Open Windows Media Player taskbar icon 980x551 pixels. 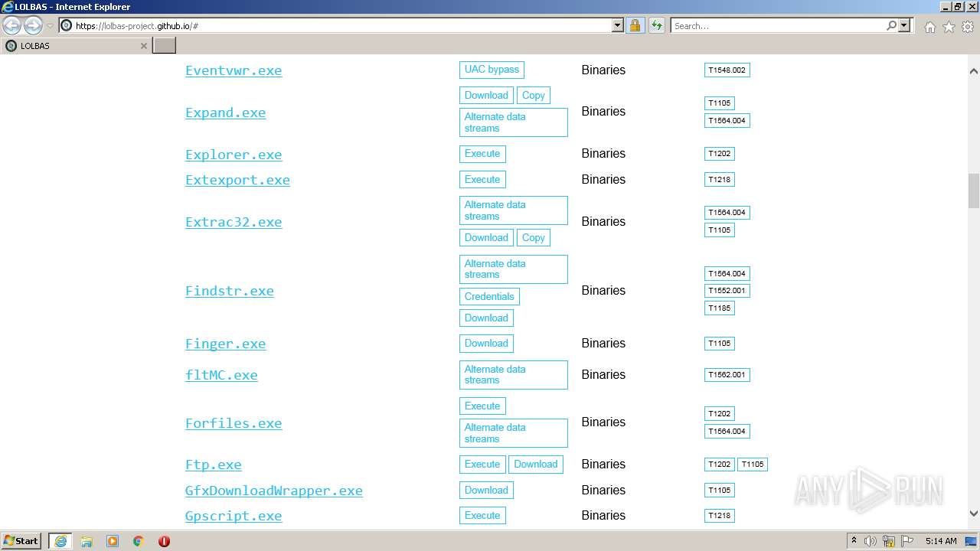tap(113, 541)
